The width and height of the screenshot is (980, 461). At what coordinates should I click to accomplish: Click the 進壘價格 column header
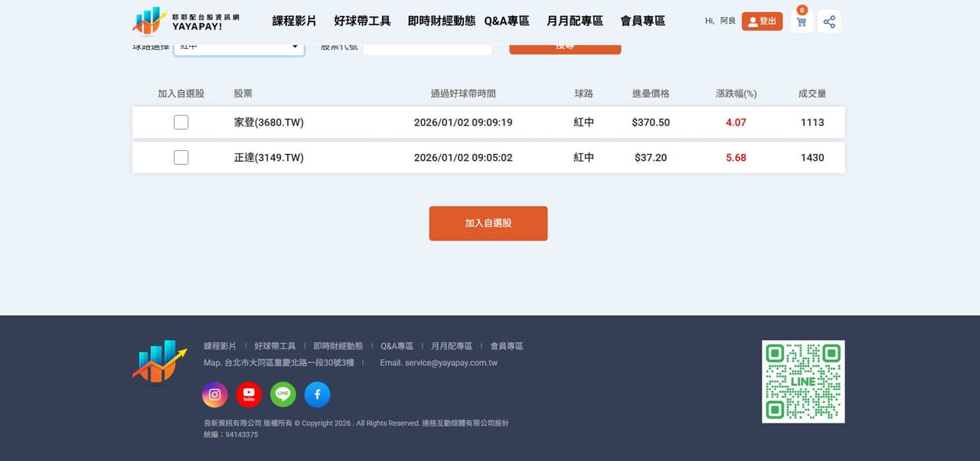[x=651, y=93]
